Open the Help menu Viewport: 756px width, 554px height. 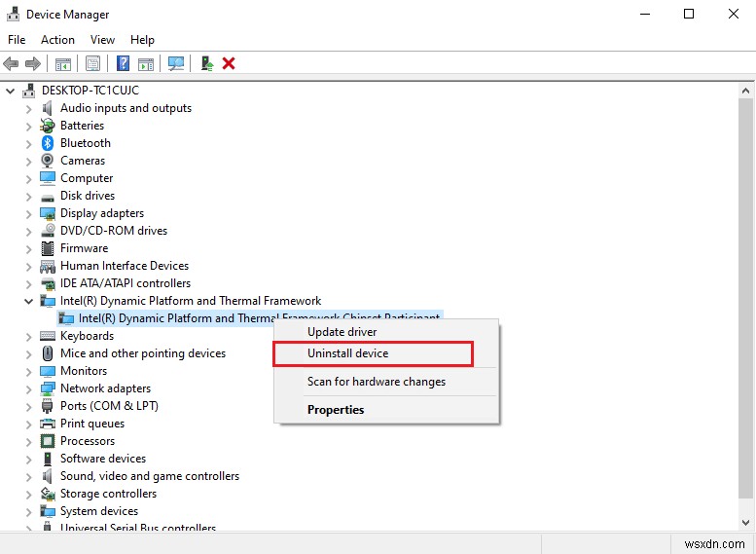point(142,40)
